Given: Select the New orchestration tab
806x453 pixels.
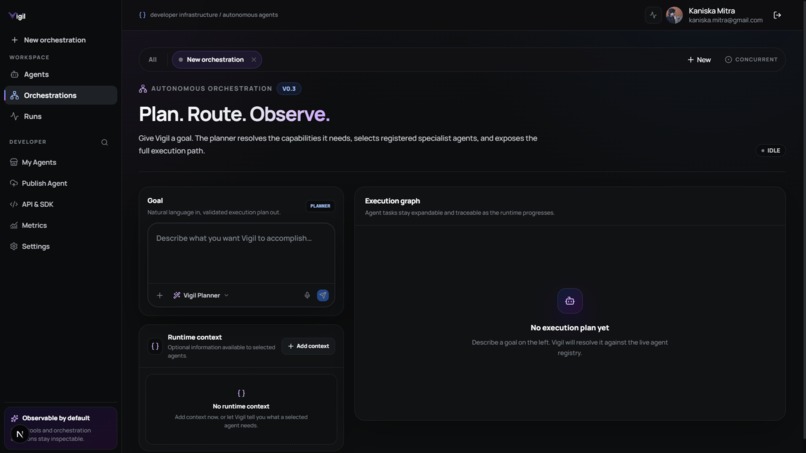Looking at the screenshot, I should coord(215,60).
